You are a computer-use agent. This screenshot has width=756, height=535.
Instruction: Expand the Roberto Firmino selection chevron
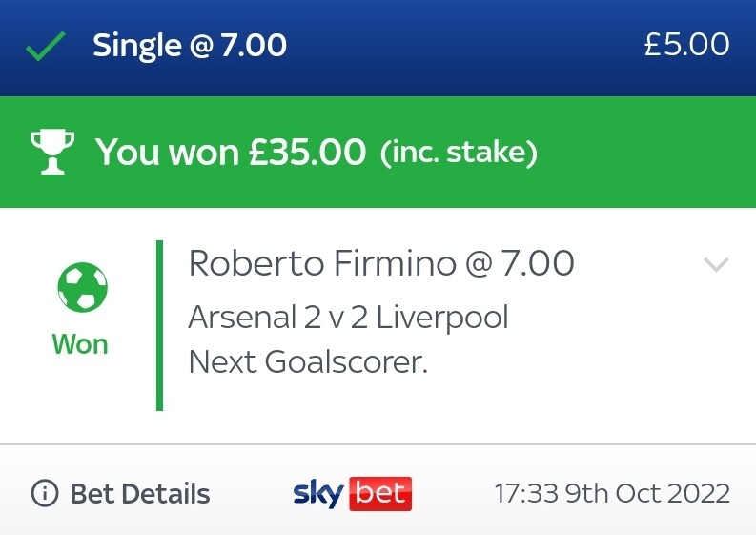tap(716, 264)
